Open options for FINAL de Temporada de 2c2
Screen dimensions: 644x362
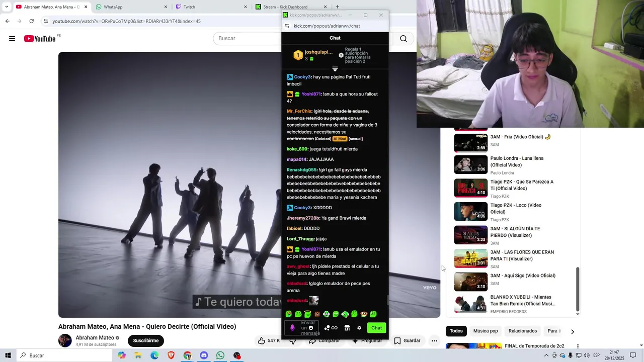point(578,346)
